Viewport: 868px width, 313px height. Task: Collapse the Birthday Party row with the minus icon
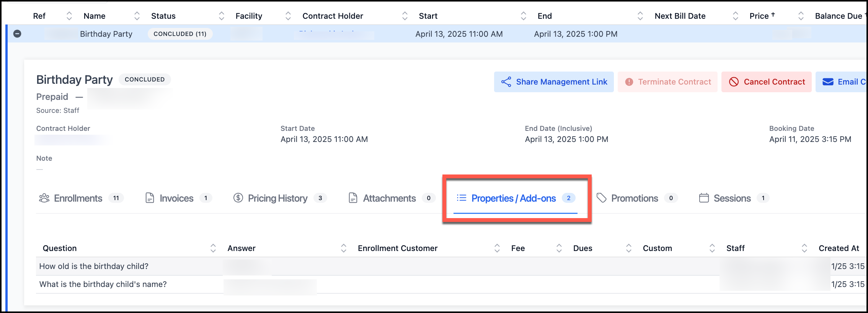click(x=17, y=34)
